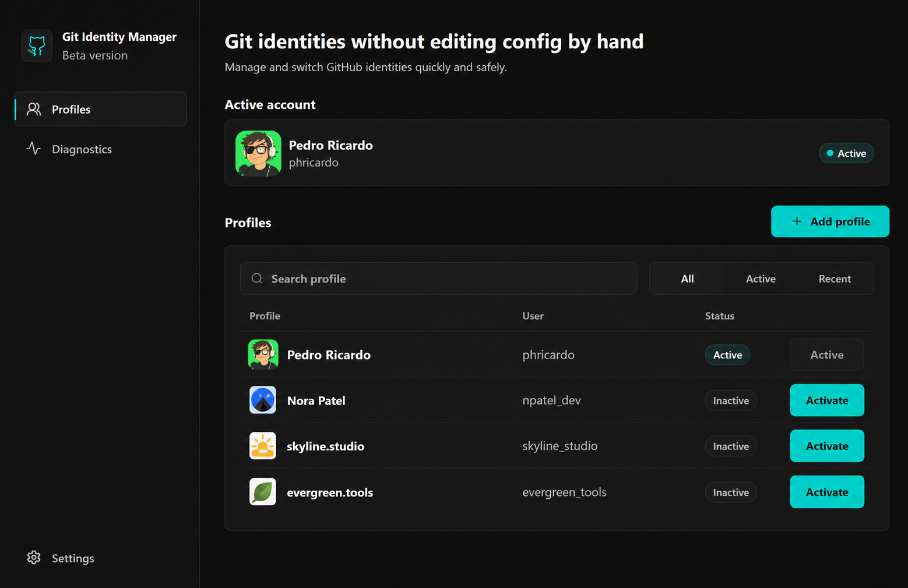908x588 pixels.
Task: Click the User column header
Action: pyautogui.click(x=533, y=316)
